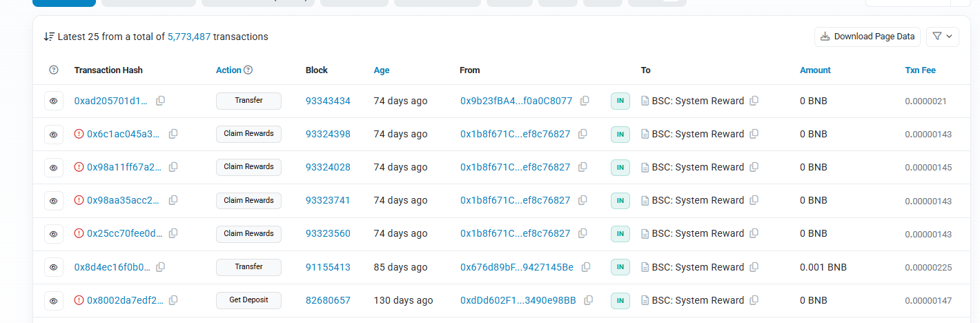Viewport: 980px width, 323px height.
Task: Copy To address in block 93323560 row
Action: click(754, 233)
